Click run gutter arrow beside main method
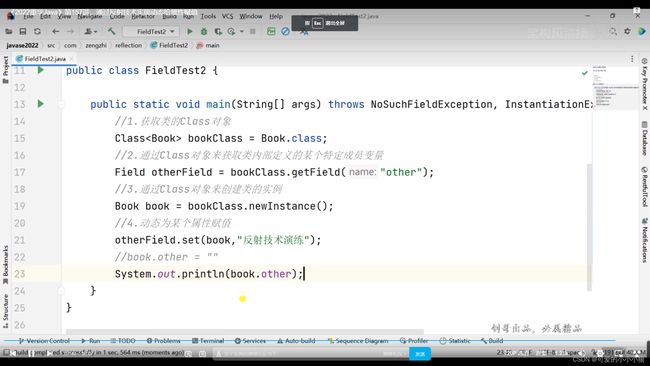This screenshot has width=650, height=366. tap(41, 104)
